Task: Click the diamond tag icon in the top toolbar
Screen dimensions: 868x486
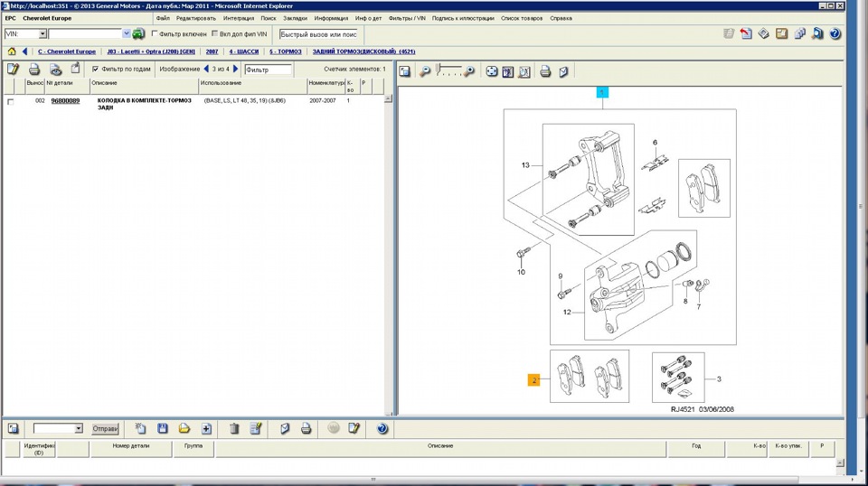Action: (764, 33)
